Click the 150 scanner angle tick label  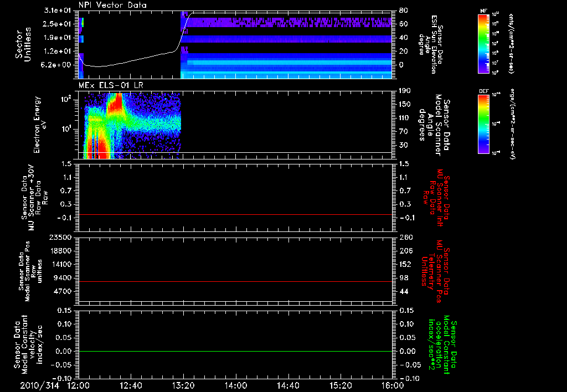tap(405, 104)
